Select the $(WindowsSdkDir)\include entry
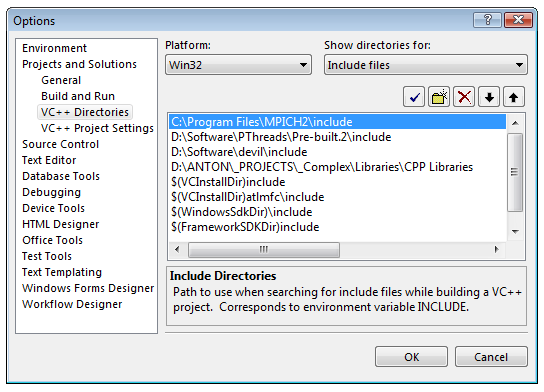The width and height of the screenshot is (544, 392). tap(337, 212)
